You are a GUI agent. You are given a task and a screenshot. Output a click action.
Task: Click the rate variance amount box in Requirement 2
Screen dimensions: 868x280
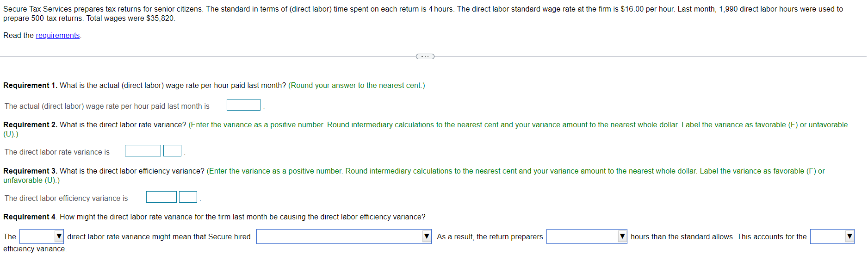pos(143,150)
